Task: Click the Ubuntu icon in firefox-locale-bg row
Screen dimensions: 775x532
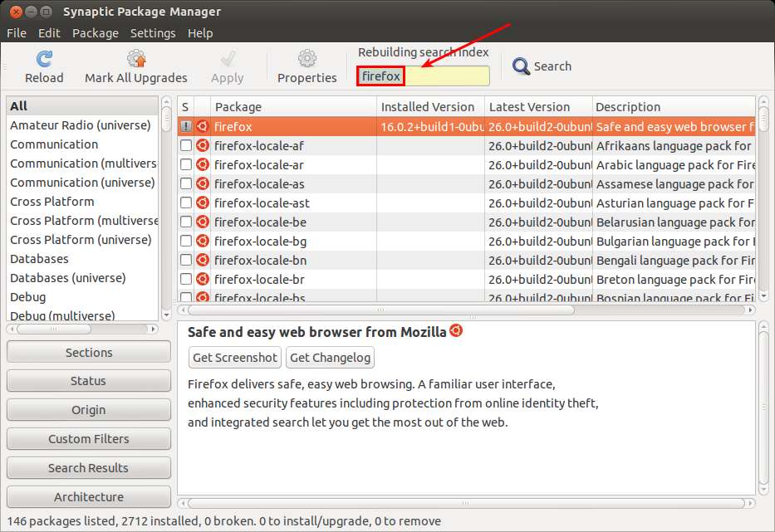Action: click(202, 241)
